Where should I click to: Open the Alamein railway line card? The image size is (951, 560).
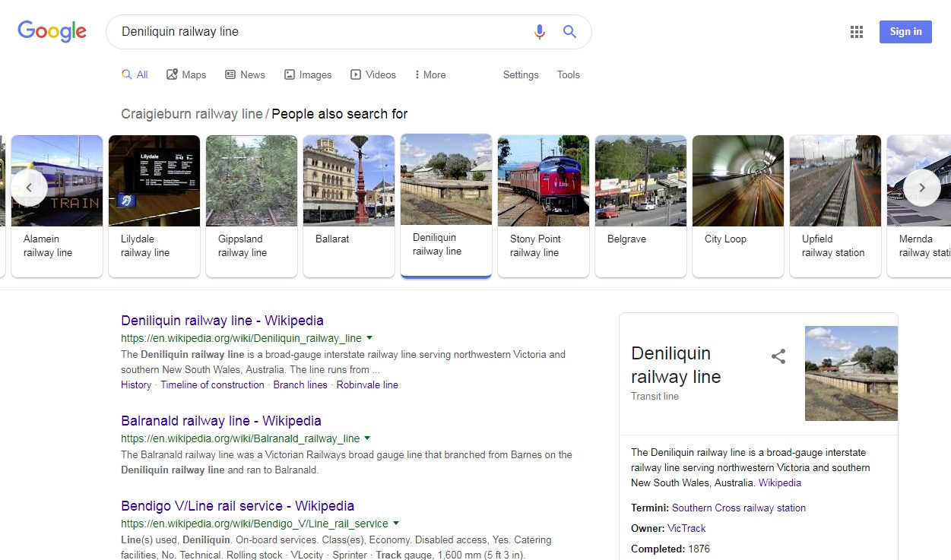point(57,206)
